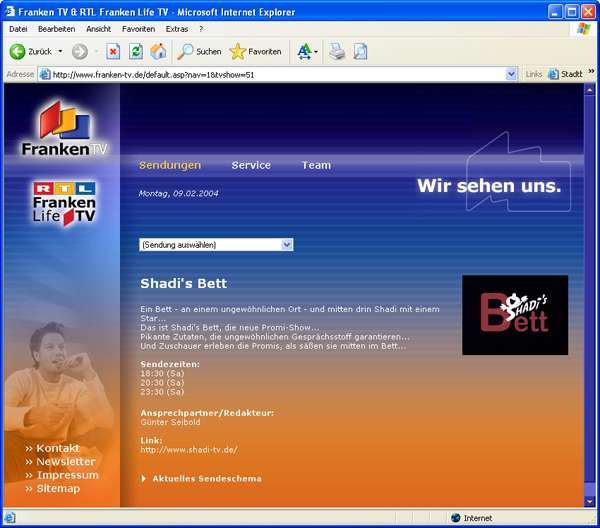
Task: Select the Team navigation tab
Action: click(x=316, y=165)
